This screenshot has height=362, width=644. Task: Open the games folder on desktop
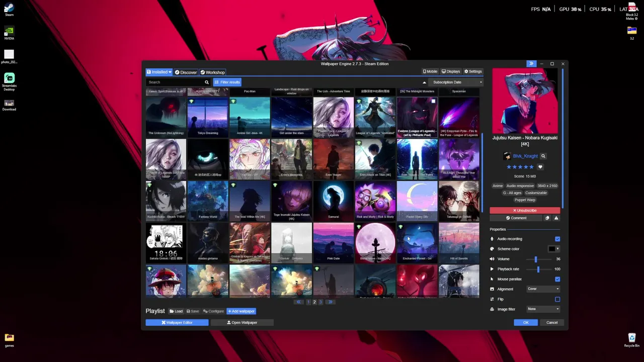coord(9,340)
